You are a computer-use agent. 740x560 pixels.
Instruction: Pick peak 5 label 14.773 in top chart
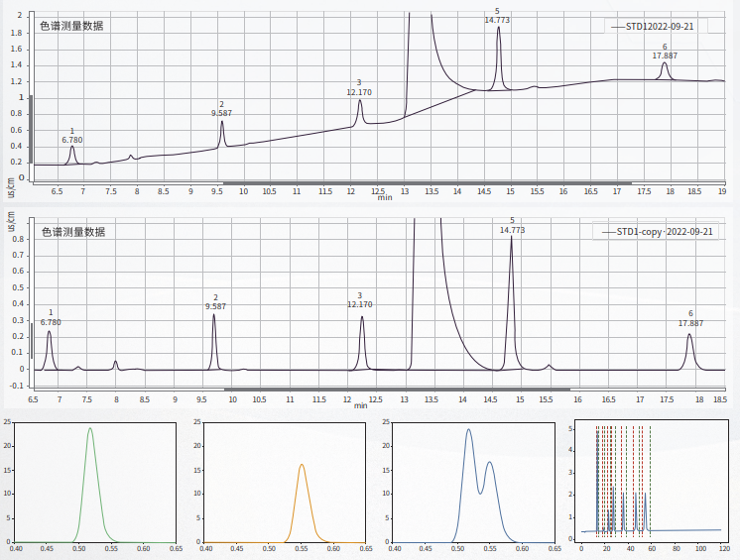pyautogui.click(x=497, y=20)
